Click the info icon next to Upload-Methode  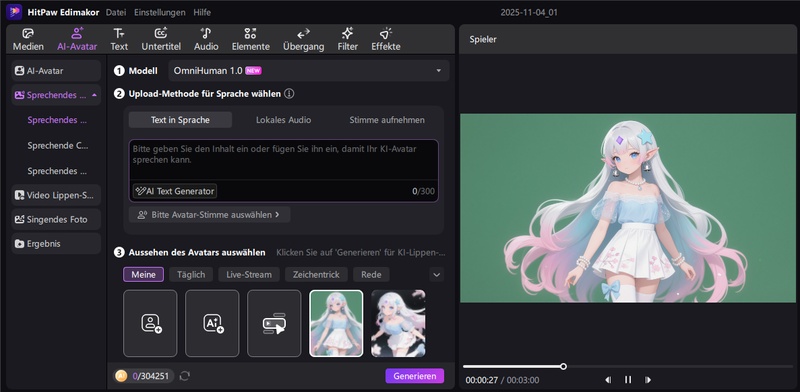click(x=289, y=93)
